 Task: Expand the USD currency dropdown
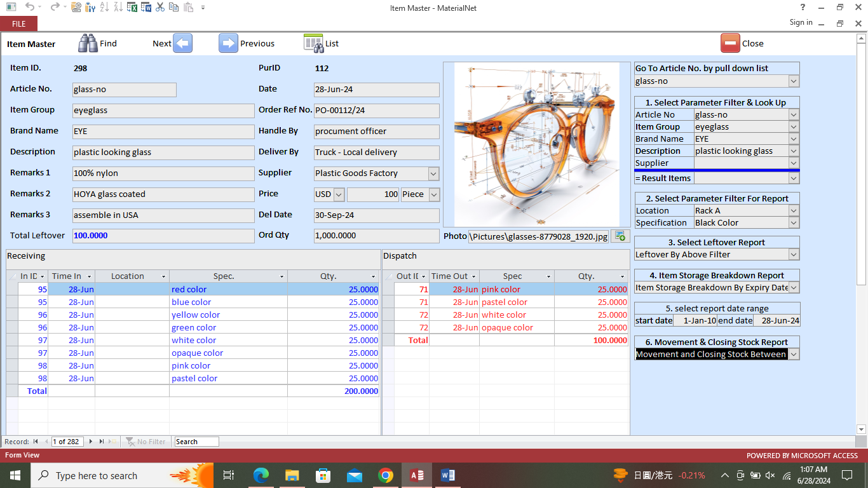point(339,194)
